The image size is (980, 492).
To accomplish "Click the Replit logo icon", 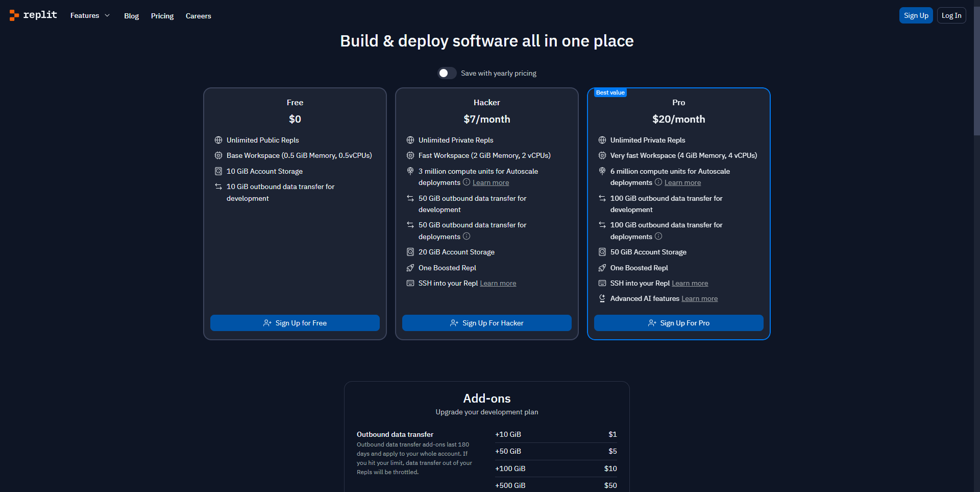I will coord(14,15).
